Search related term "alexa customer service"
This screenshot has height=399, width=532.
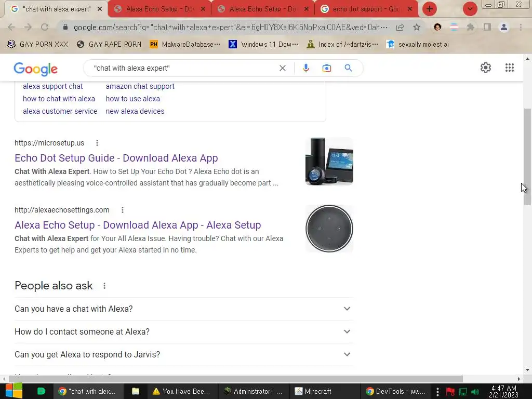pyautogui.click(x=60, y=111)
